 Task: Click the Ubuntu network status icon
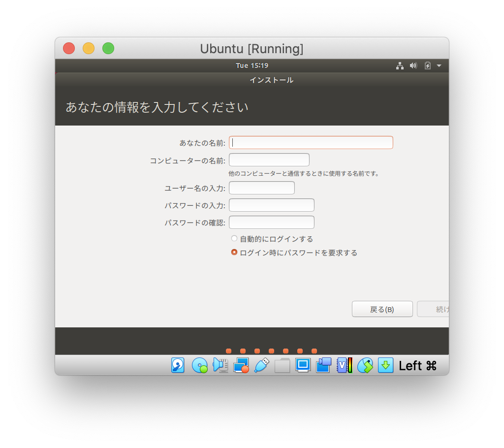click(x=400, y=65)
